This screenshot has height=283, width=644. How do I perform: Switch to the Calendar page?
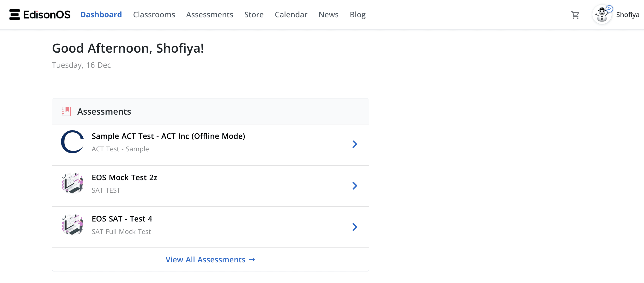click(291, 14)
